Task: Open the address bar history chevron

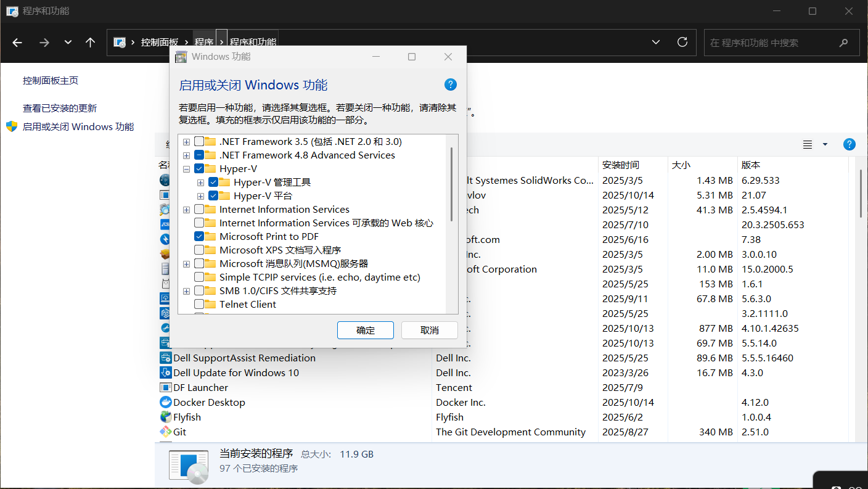Action: point(655,42)
